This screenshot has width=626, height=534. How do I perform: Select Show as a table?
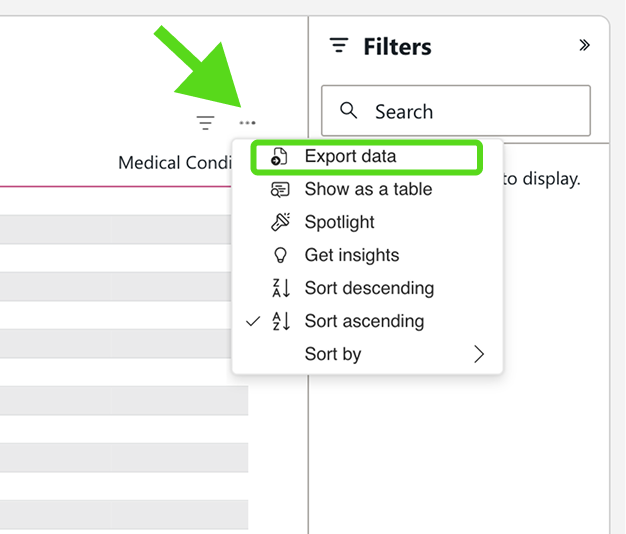click(x=368, y=190)
